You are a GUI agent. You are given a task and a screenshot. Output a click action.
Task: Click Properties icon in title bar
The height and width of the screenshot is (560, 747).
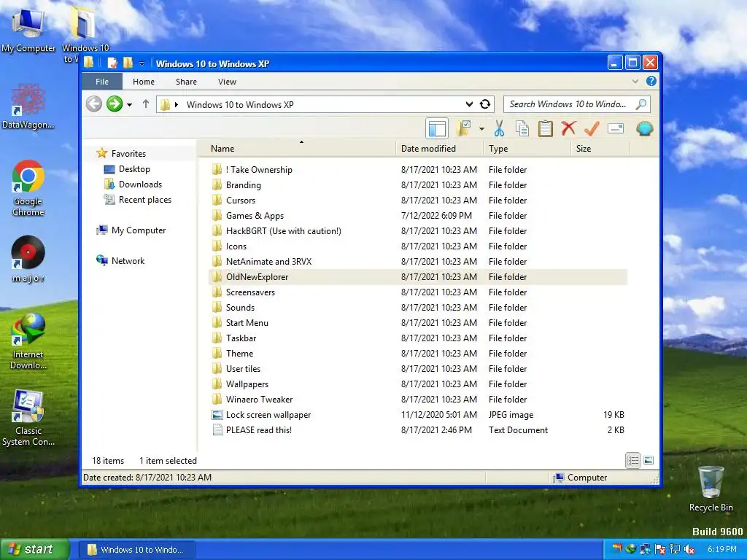click(112, 63)
